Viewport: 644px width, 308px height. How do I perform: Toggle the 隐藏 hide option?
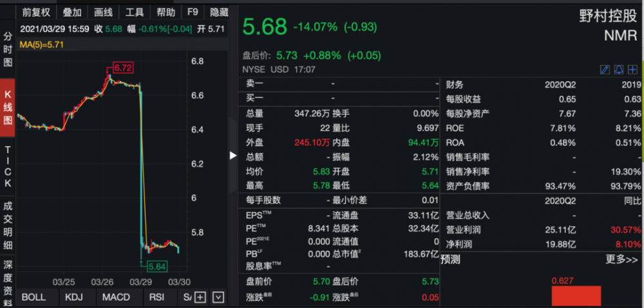tap(219, 12)
